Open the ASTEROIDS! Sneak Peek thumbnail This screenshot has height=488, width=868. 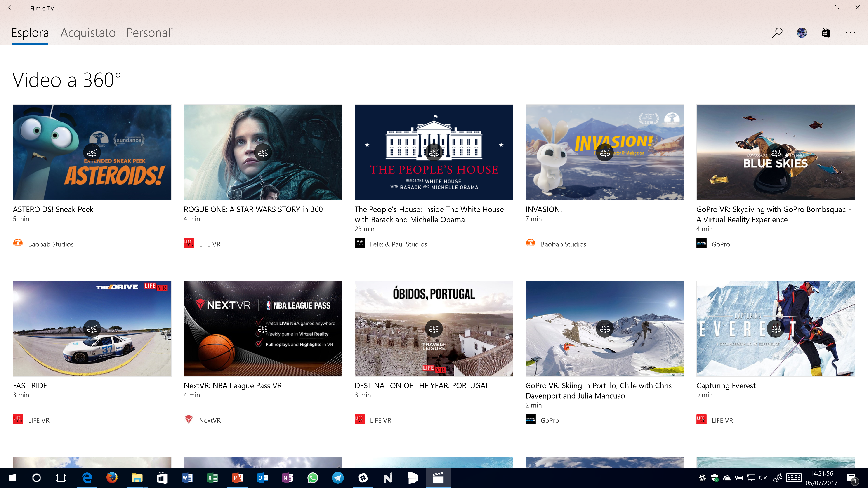click(92, 152)
